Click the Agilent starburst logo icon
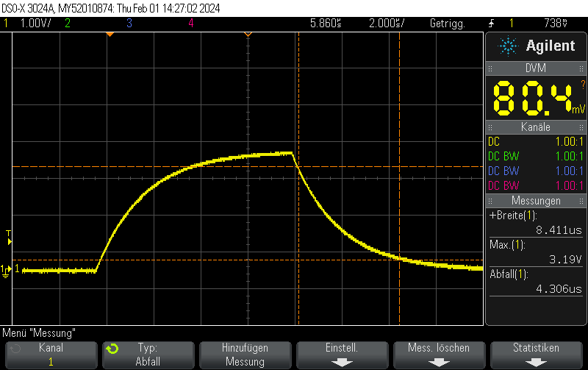This screenshot has width=588, height=370. click(508, 46)
